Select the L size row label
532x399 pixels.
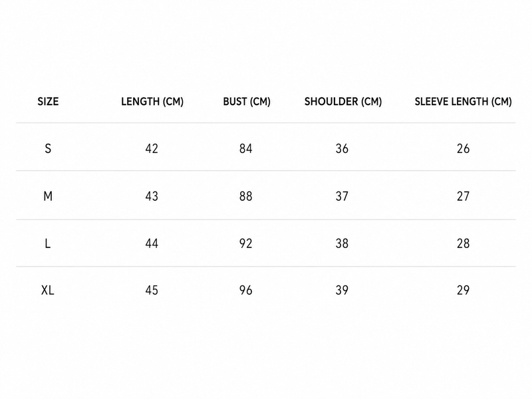point(47,243)
